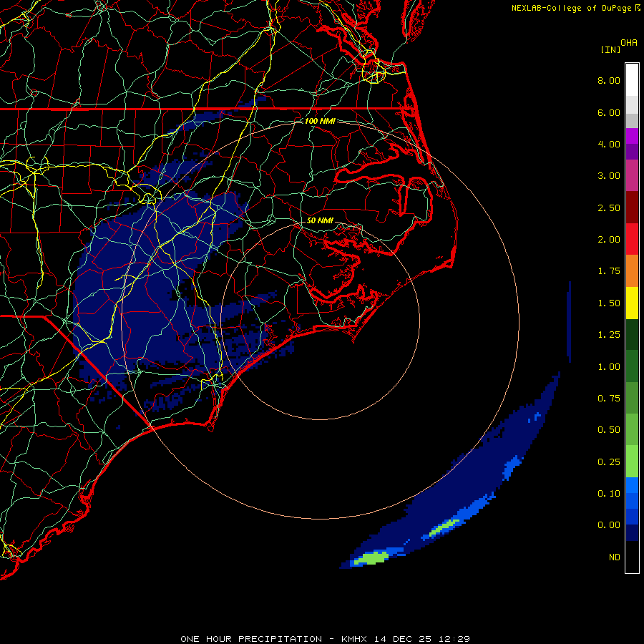Click the 0.25 legend value
This screenshot has width=644, height=644.
click(x=609, y=462)
